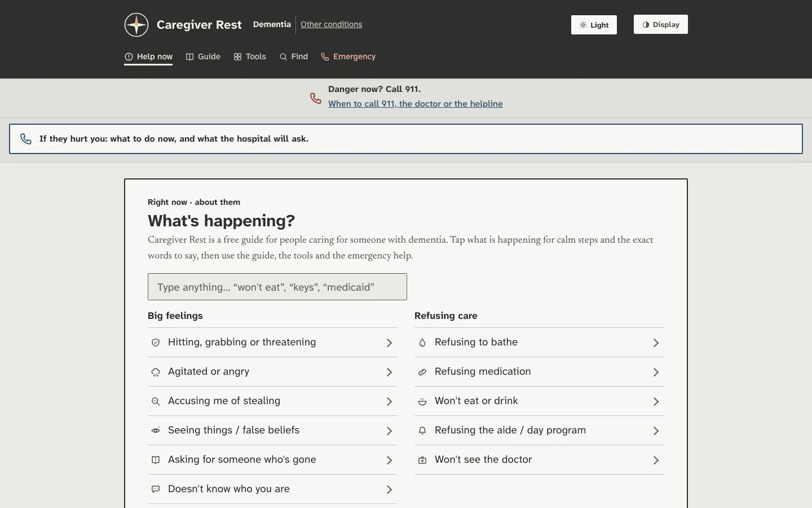Expand Seeing things / false beliefs chevron

point(389,431)
